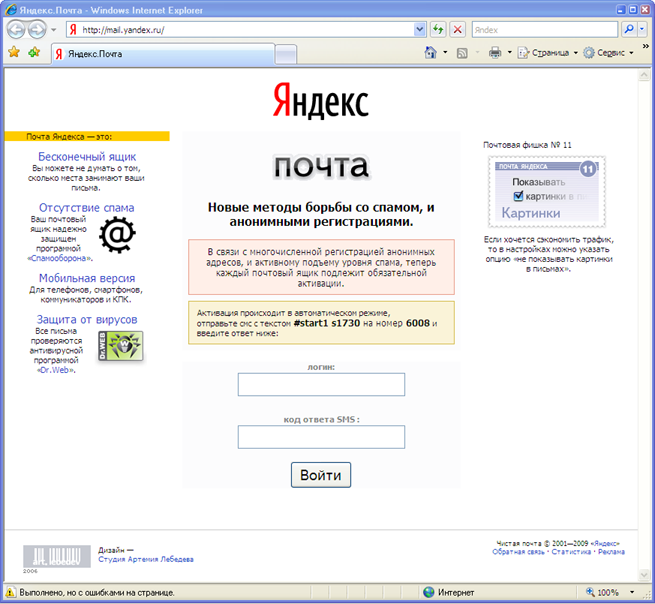Click the Спамооборона link
655x604 pixels.
pyautogui.click(x=60, y=258)
